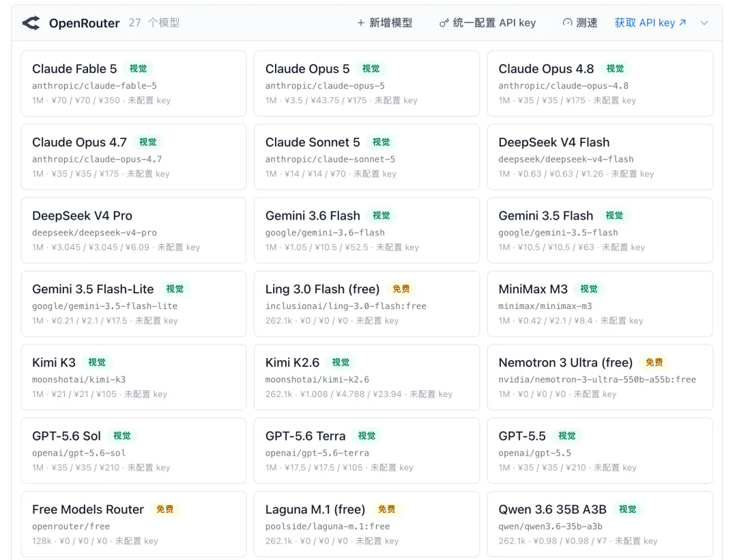The width and height of the screenshot is (737, 560).
Task: Click the moonshotai/kimi-k2.6 model ID
Action: click(317, 380)
